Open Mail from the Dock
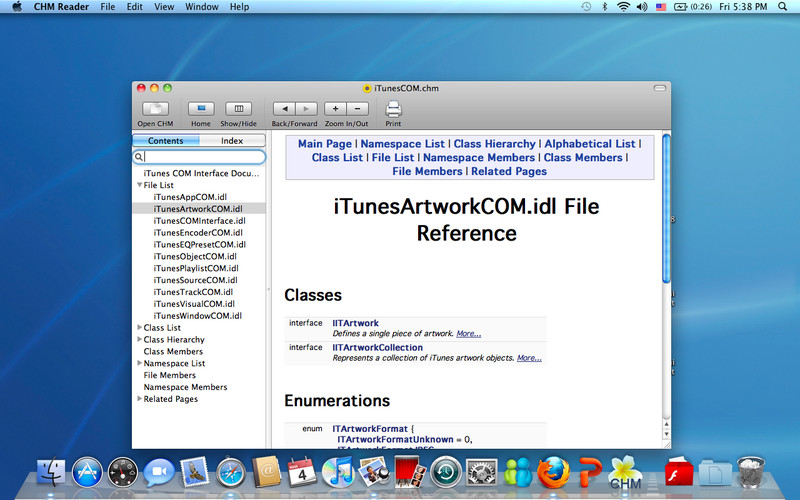 194,472
